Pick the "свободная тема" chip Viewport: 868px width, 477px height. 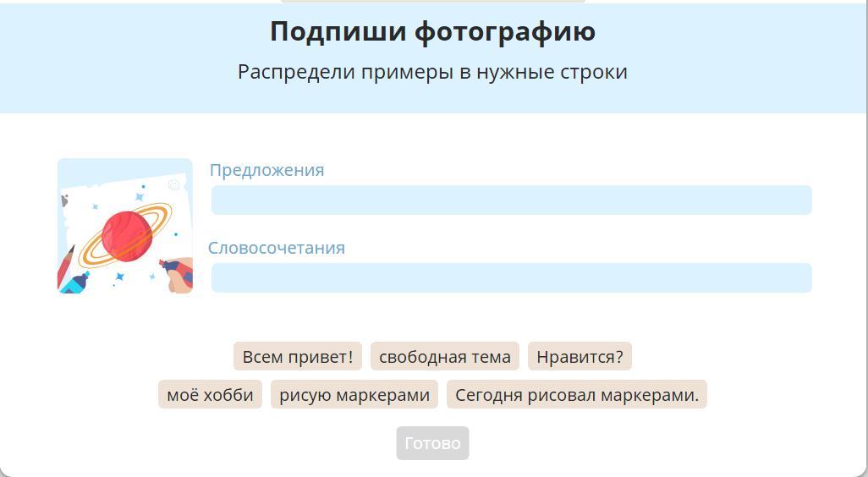point(445,357)
